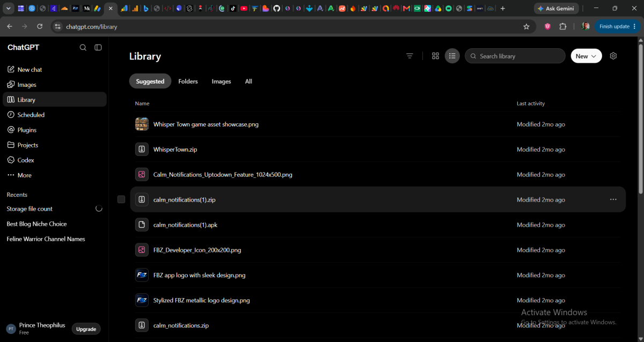
Task: Open the Prince Theophilus account menu
Action: coord(36,329)
